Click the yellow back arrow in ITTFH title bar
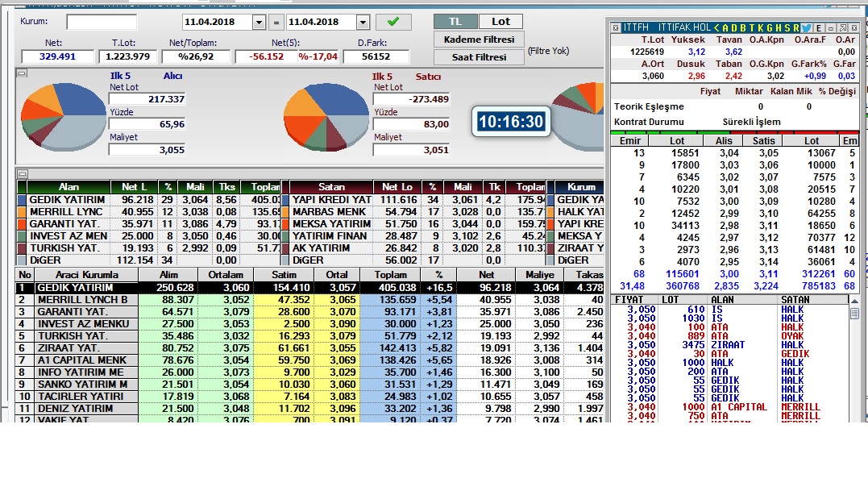 [x=716, y=27]
